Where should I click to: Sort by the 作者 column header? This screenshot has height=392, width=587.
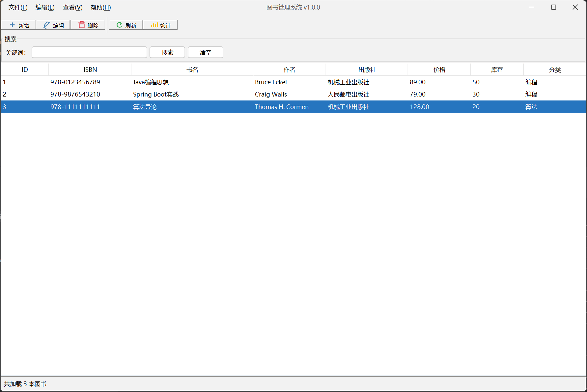point(290,70)
